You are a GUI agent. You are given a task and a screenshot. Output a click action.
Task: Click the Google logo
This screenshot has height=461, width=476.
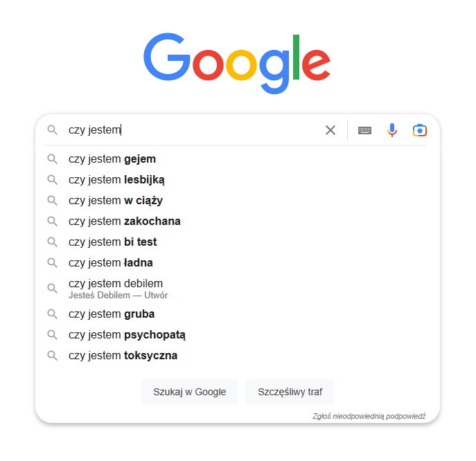[237, 63]
